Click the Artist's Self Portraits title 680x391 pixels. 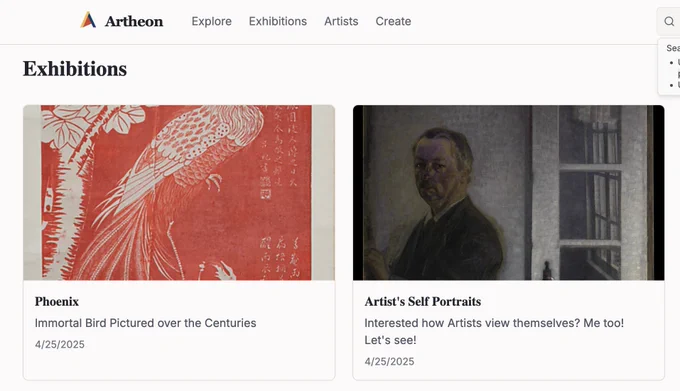[423, 302]
